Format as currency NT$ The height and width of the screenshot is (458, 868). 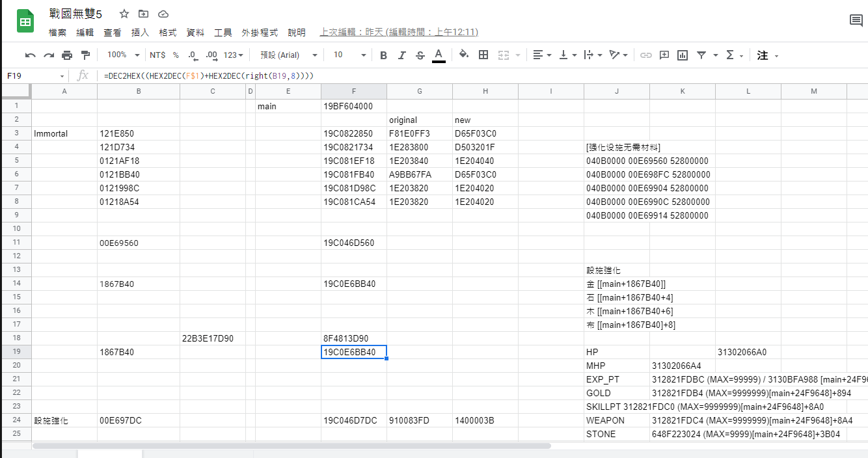157,55
